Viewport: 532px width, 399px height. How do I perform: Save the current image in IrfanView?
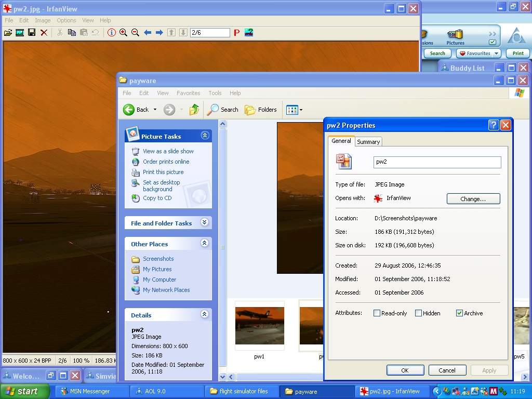pos(32,32)
